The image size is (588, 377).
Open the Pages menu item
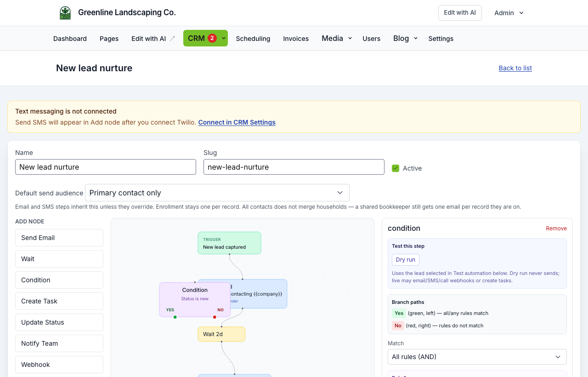(109, 39)
